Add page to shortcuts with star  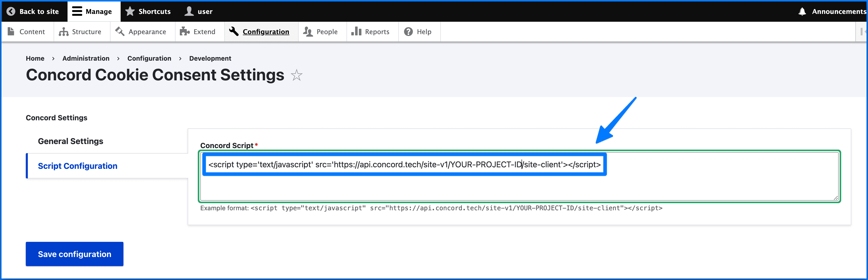pos(296,75)
